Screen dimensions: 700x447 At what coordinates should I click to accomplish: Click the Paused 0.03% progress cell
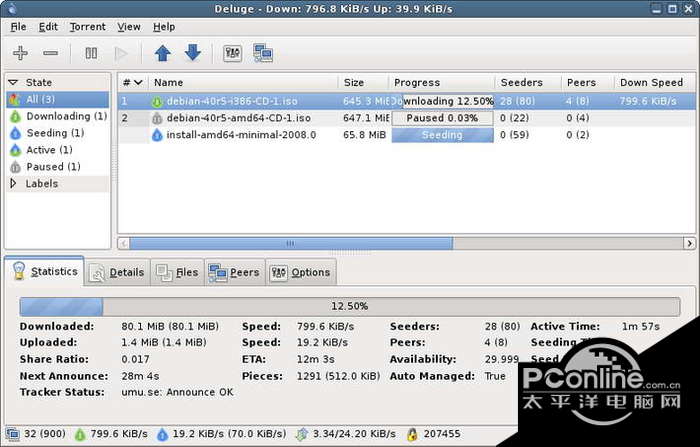tap(442, 118)
